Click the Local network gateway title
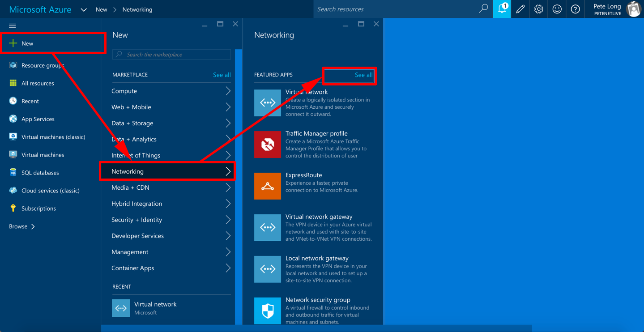Viewport: 644px width, 332px height. (x=317, y=258)
